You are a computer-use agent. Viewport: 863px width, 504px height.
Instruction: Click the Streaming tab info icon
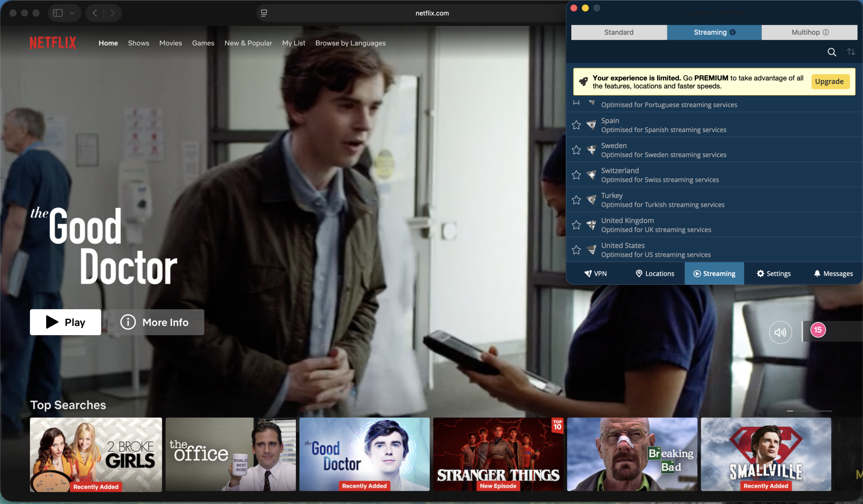point(733,32)
